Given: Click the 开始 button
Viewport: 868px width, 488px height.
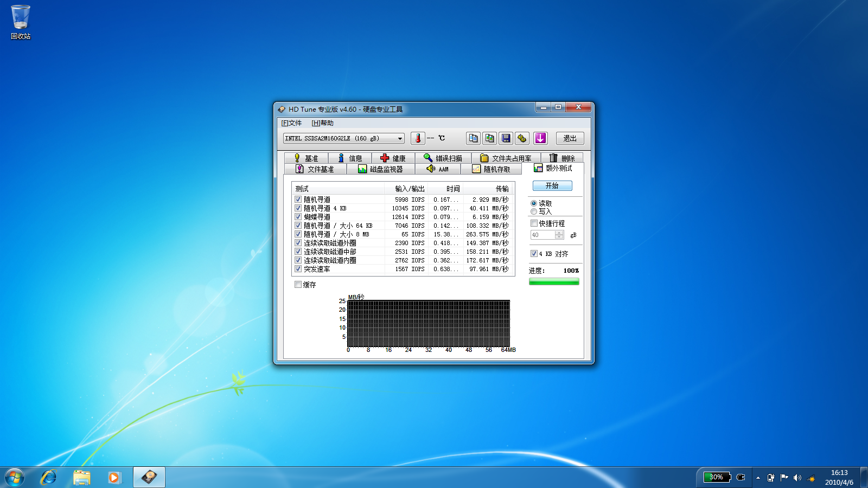Looking at the screenshot, I should pos(552,185).
